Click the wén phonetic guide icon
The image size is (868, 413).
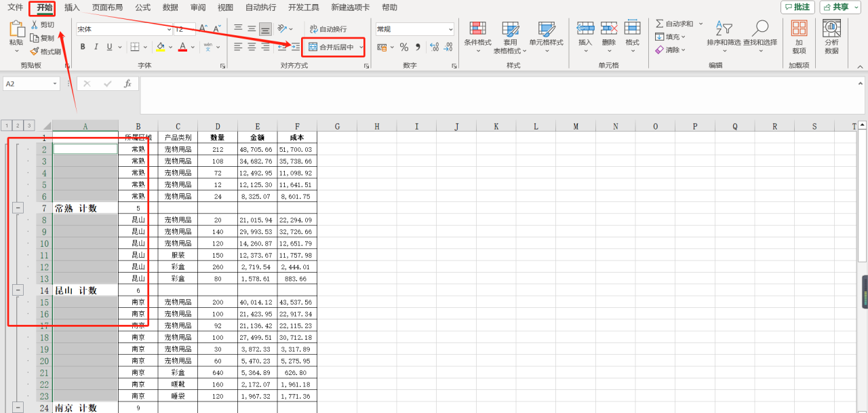point(208,47)
